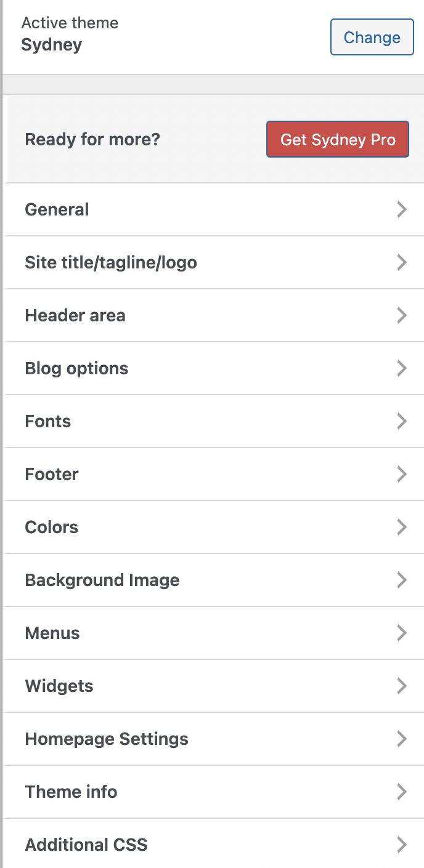Click the active theme name Sydney

click(51, 44)
